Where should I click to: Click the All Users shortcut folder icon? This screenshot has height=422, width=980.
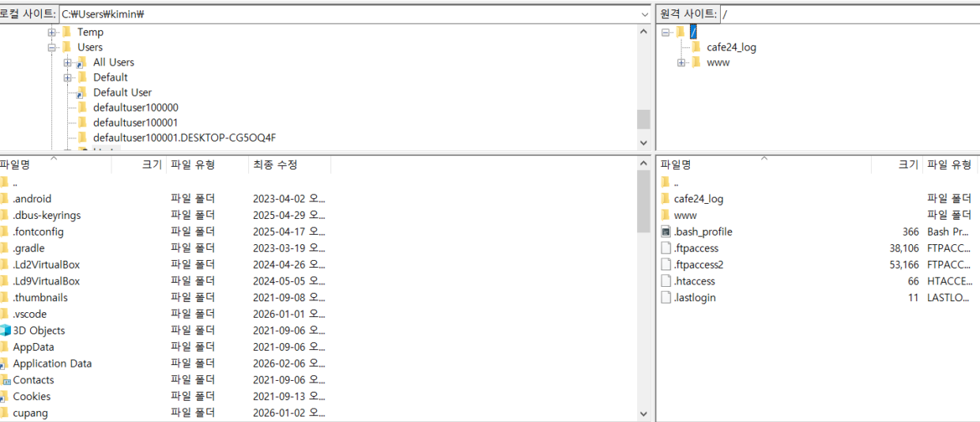click(81, 62)
